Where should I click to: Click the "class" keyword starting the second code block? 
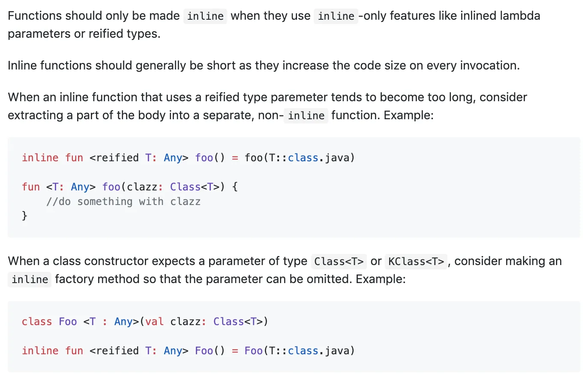(x=37, y=322)
